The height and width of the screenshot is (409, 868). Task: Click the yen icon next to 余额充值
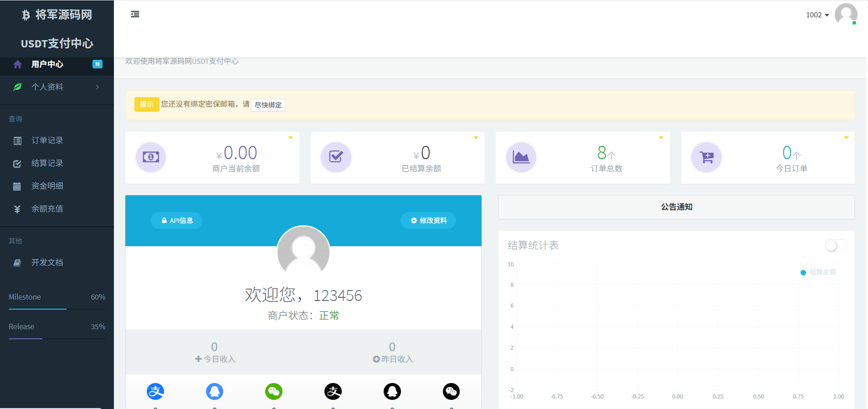pyautogui.click(x=17, y=209)
